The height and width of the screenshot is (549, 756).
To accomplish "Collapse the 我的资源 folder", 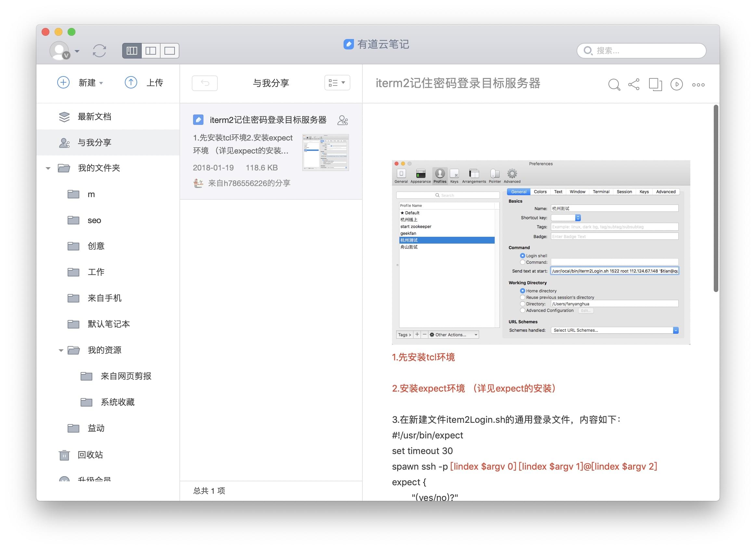I will [x=61, y=351].
